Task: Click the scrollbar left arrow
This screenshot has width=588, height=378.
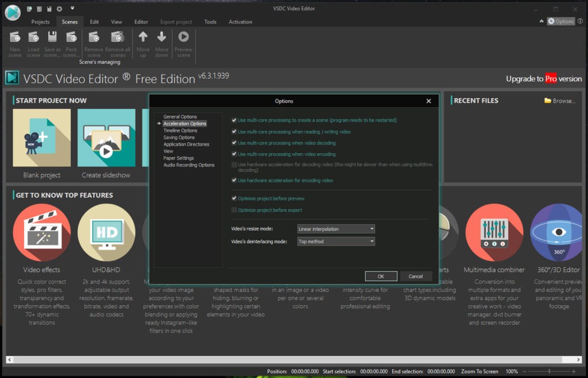Action: pos(10,360)
